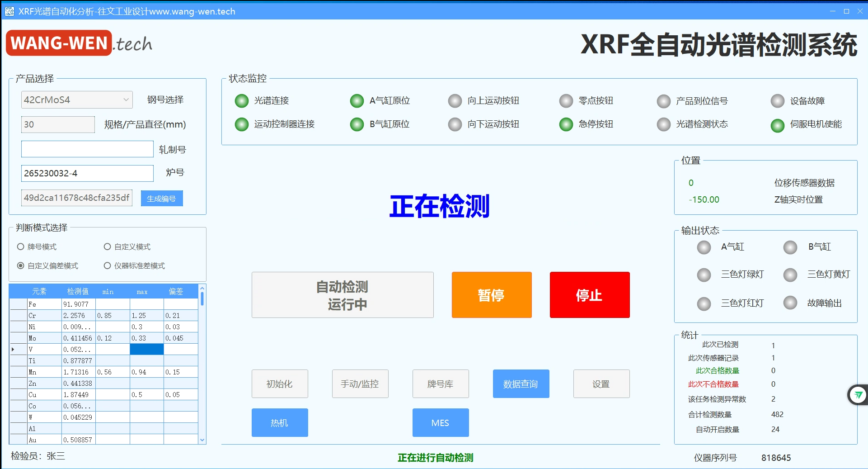Click the 伺服电机使能 indicator light
The width and height of the screenshot is (868, 469).
click(777, 125)
